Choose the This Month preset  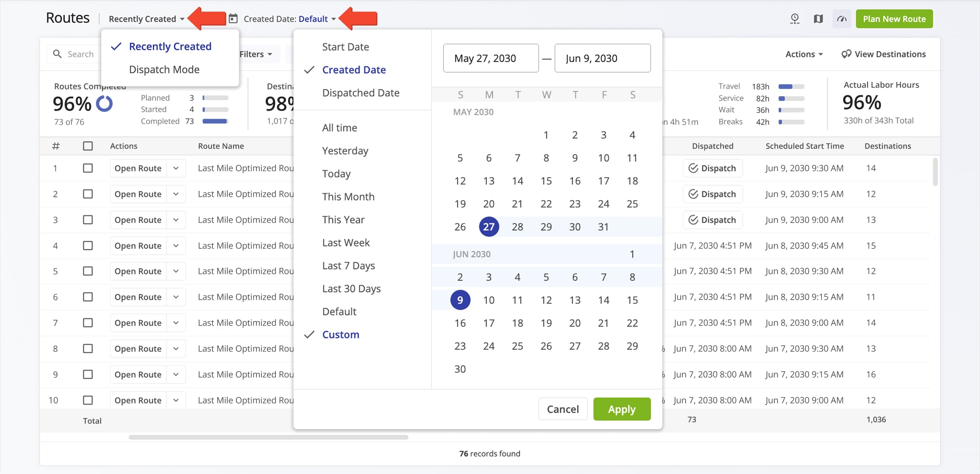(348, 197)
